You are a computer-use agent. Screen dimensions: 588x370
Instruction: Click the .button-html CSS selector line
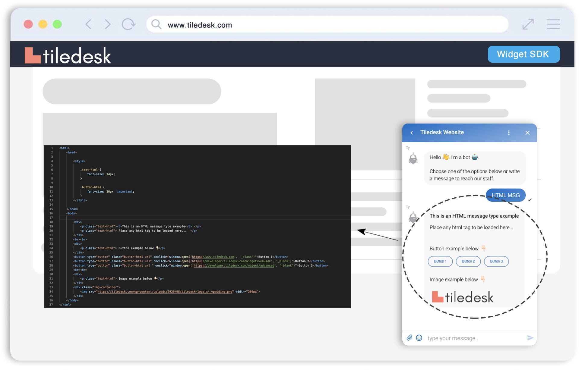[93, 187]
